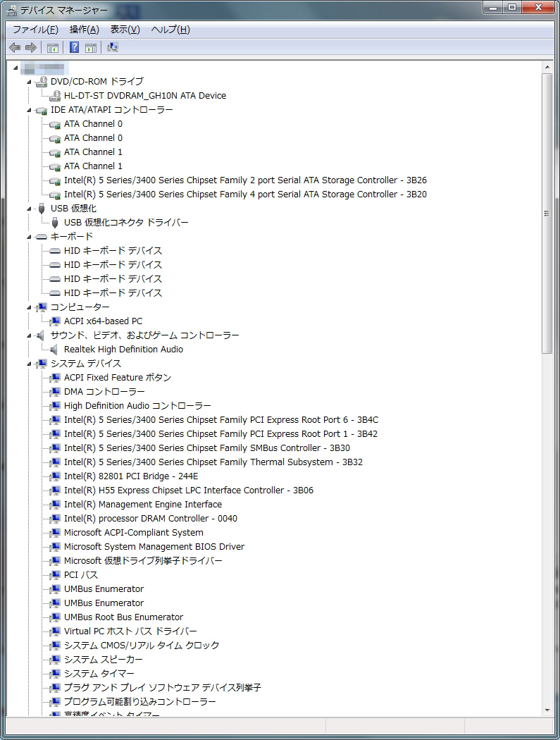Click the ACPI x64-based PC icon
The image size is (560, 740).
55,321
